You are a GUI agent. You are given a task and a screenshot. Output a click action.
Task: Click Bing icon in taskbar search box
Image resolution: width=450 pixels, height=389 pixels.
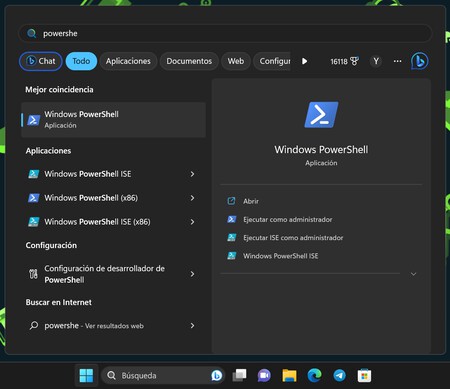pyautogui.click(x=216, y=376)
